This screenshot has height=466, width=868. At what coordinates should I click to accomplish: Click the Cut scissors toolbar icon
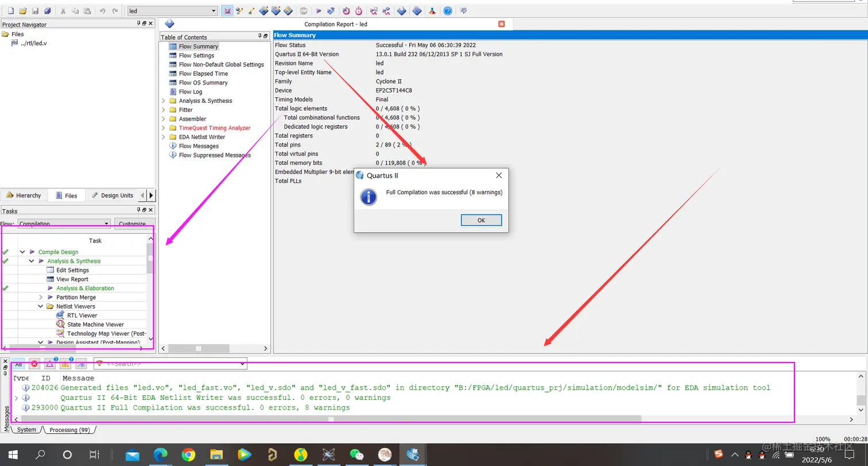point(63,11)
